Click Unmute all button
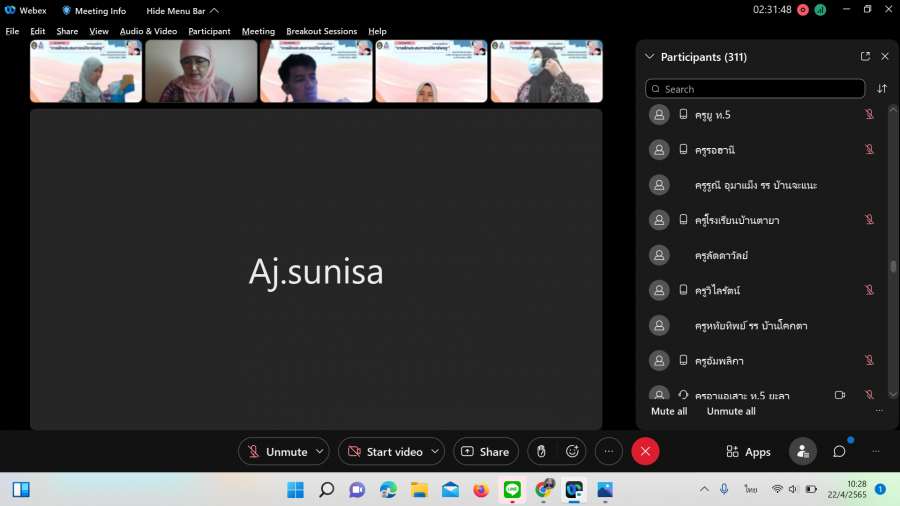Viewport: 900px width, 506px height. [x=731, y=411]
